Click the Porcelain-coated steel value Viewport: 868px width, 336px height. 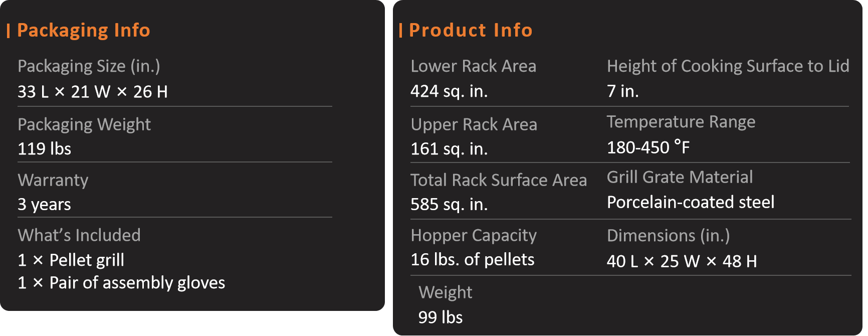(691, 202)
